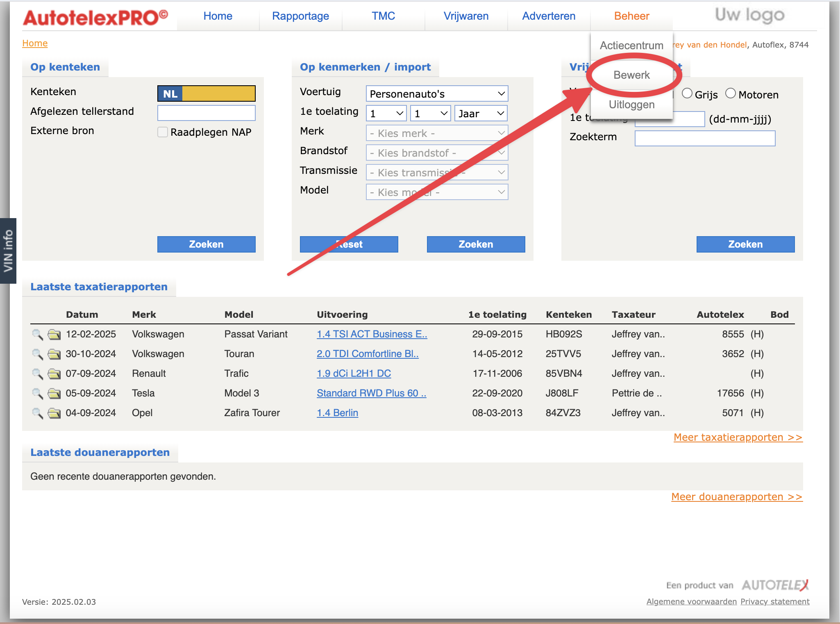Open folder icon for Volkswagen Touran row
Screen dimensions: 840x624
click(54, 354)
